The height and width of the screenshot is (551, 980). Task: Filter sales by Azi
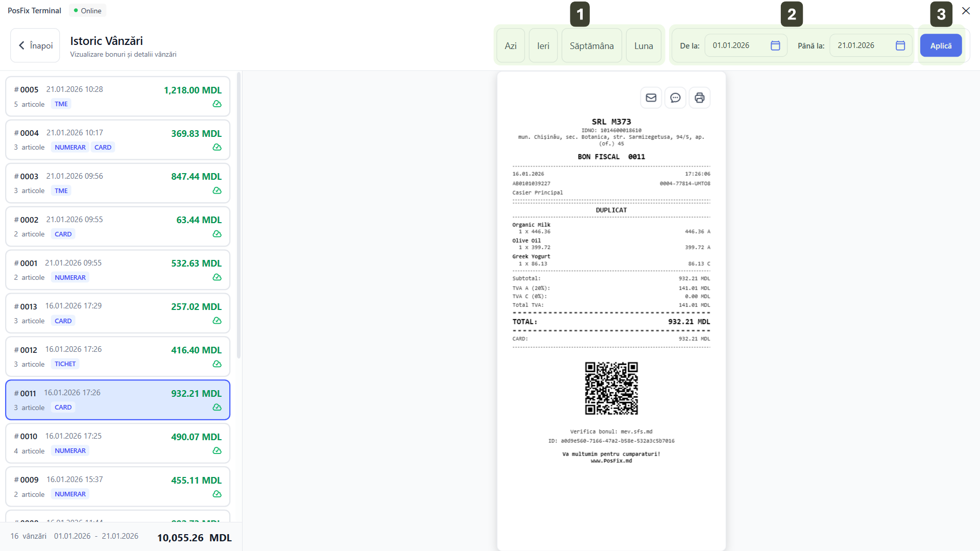pos(510,45)
